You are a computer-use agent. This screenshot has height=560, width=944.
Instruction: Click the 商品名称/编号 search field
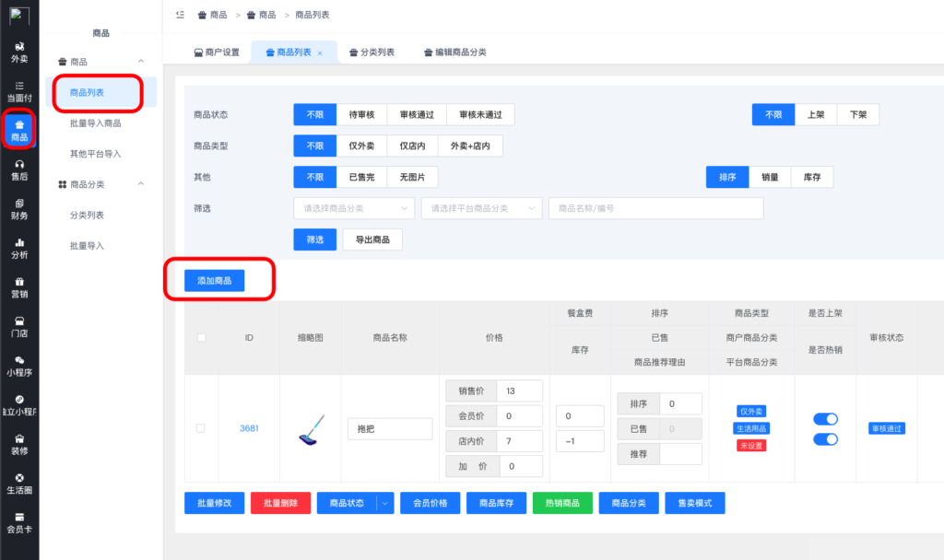pos(655,208)
